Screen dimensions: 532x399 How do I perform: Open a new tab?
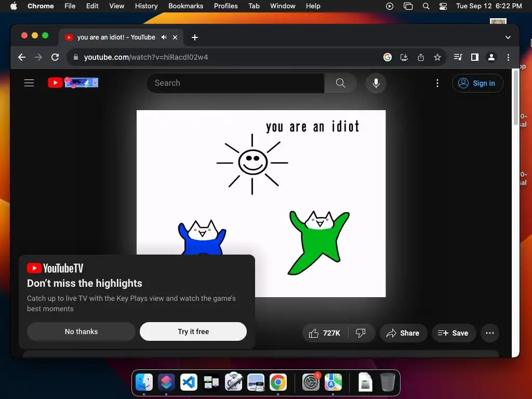coord(195,37)
